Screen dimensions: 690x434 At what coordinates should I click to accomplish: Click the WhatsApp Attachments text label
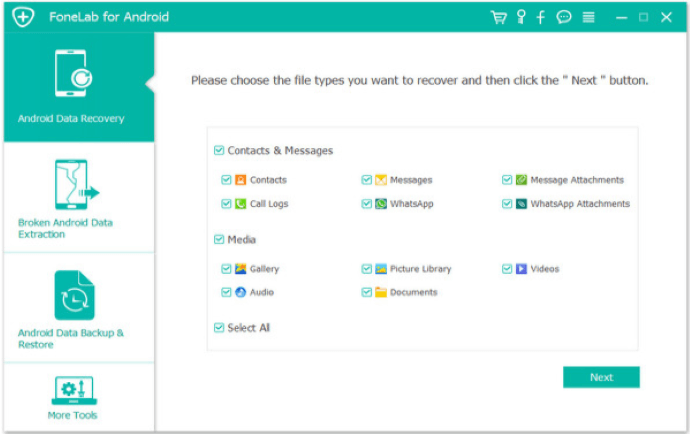coord(580,203)
